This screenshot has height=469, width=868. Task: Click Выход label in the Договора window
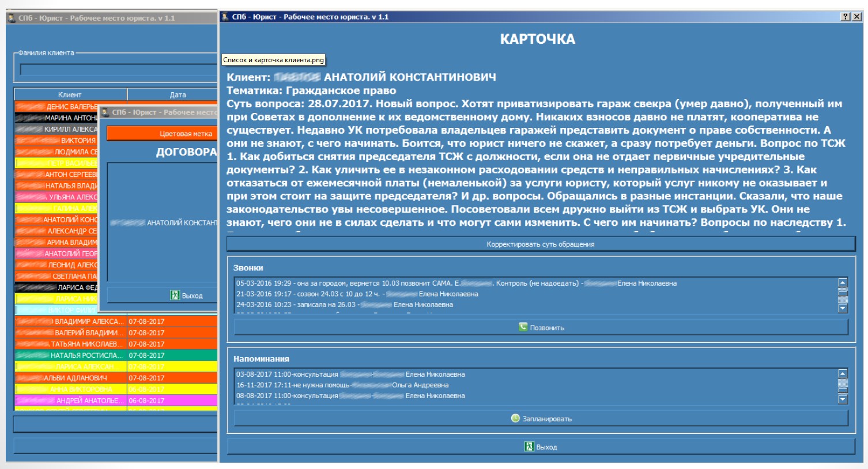[x=192, y=296]
